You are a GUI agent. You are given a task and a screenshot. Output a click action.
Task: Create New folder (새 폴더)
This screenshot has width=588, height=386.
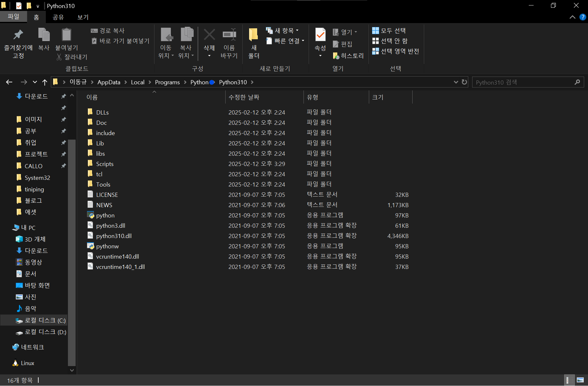[x=254, y=43]
